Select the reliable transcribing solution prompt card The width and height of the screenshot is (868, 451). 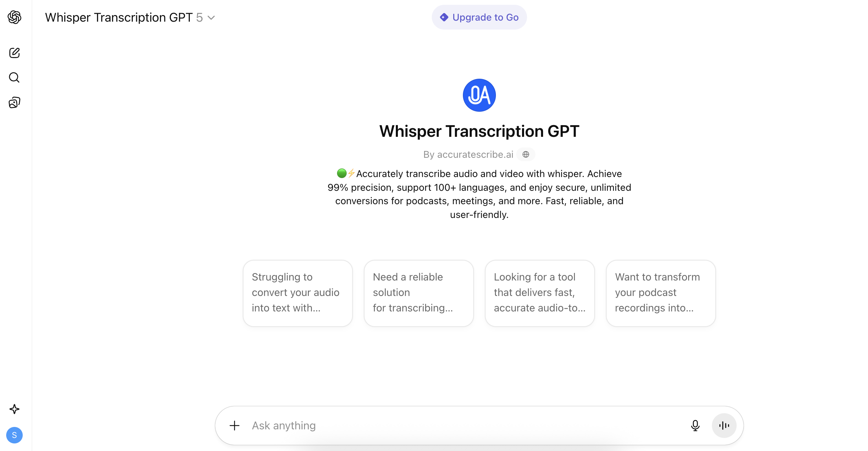coord(419,293)
